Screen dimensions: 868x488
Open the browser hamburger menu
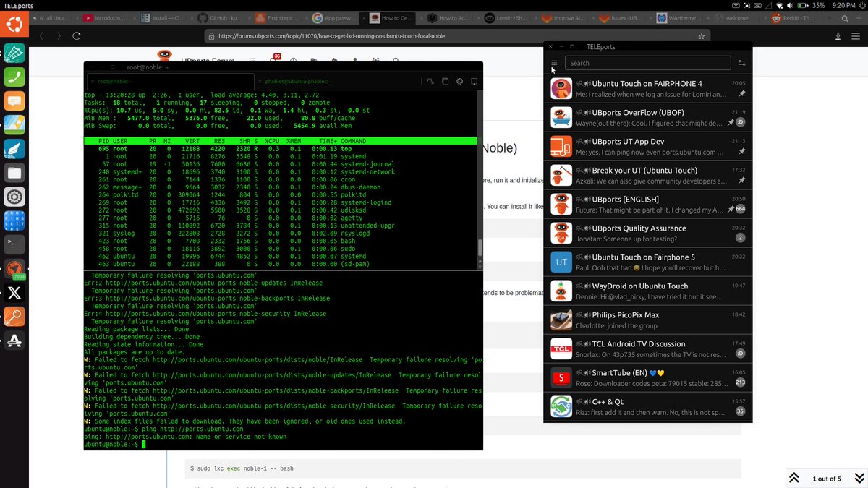(x=854, y=35)
